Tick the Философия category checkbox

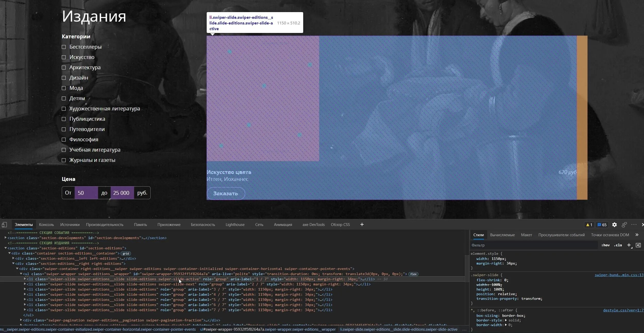64,139
